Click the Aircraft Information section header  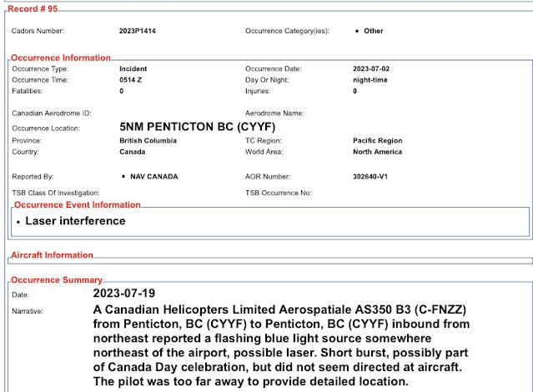(x=52, y=255)
